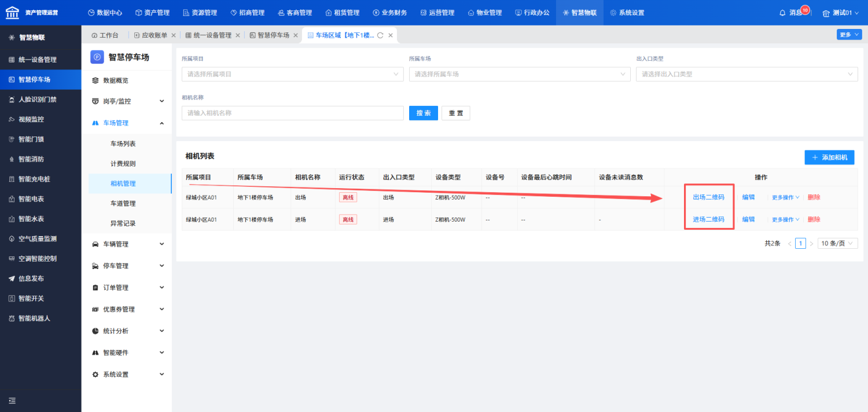Open 智能水表 in left sidebar
Screen dimensions: 868x412
click(x=41, y=219)
